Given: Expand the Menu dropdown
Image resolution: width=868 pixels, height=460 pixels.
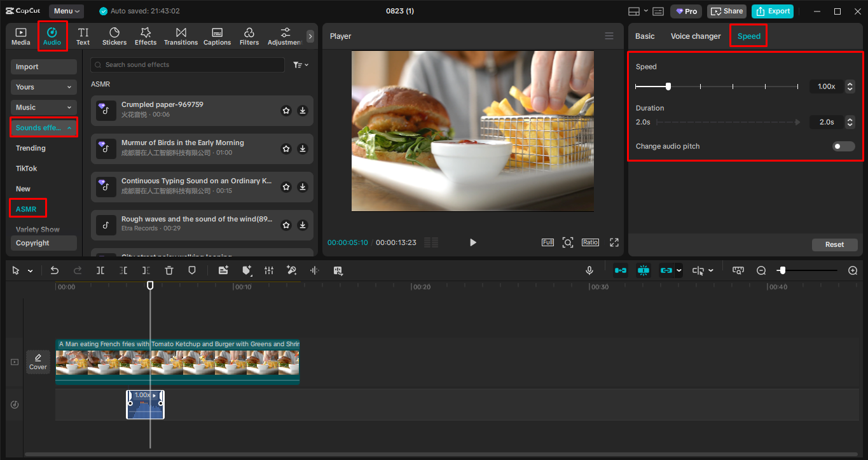Looking at the screenshot, I should click(x=67, y=11).
